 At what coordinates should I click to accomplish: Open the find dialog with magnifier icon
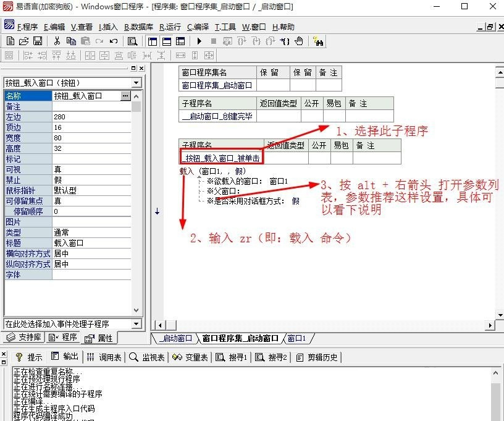coord(132,41)
